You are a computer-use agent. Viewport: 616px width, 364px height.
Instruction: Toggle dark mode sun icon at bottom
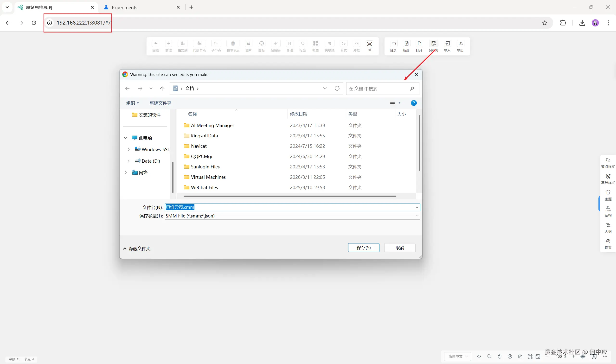coord(583,357)
